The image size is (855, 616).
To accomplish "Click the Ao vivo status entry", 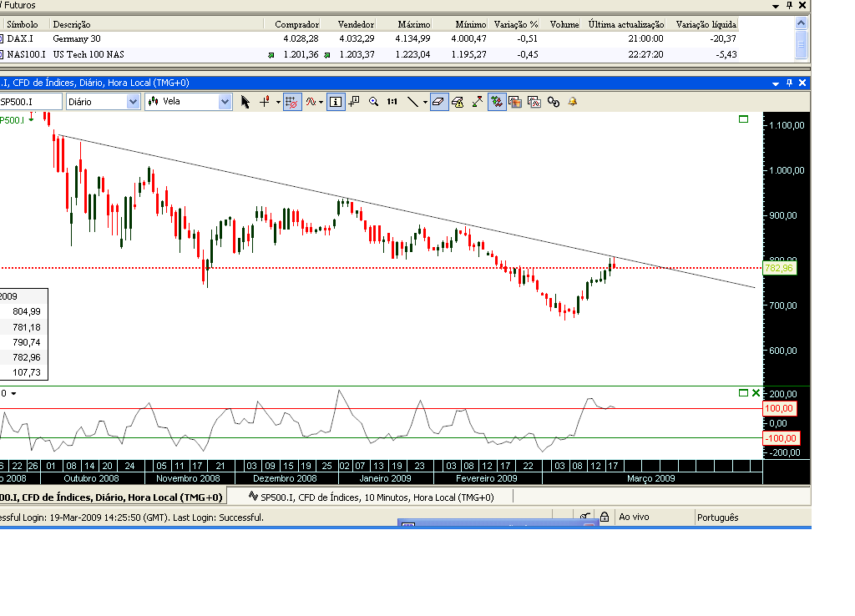I will (634, 517).
